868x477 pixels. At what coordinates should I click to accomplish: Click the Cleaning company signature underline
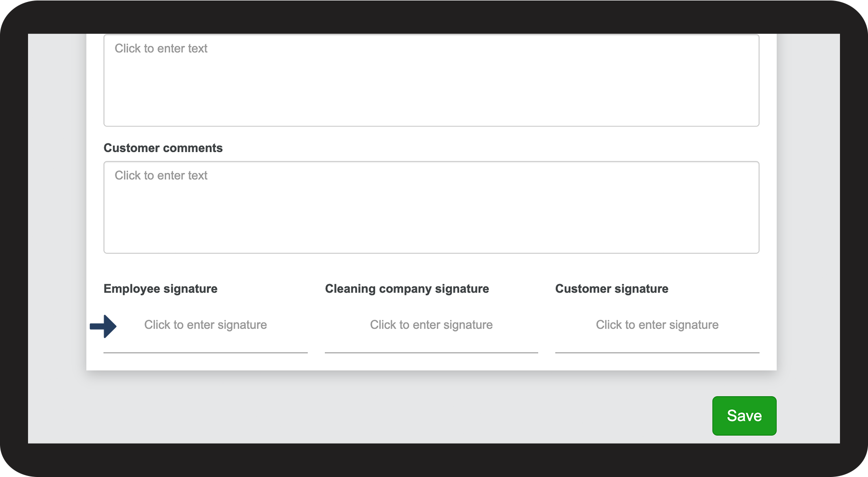pos(431,352)
